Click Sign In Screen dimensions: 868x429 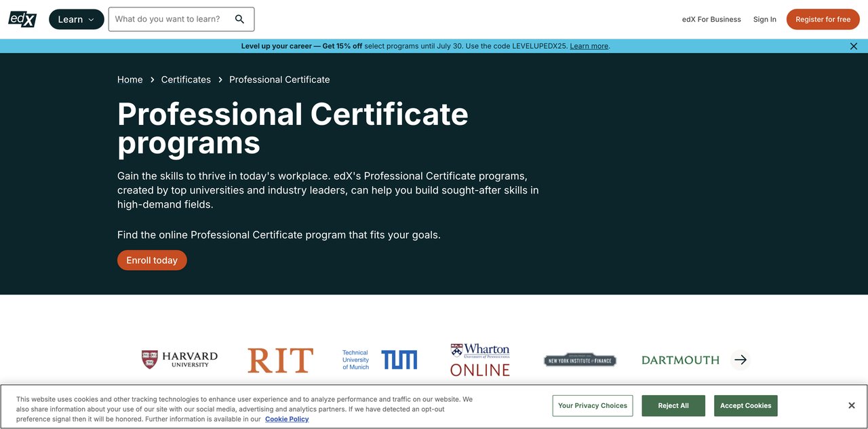[x=764, y=19]
